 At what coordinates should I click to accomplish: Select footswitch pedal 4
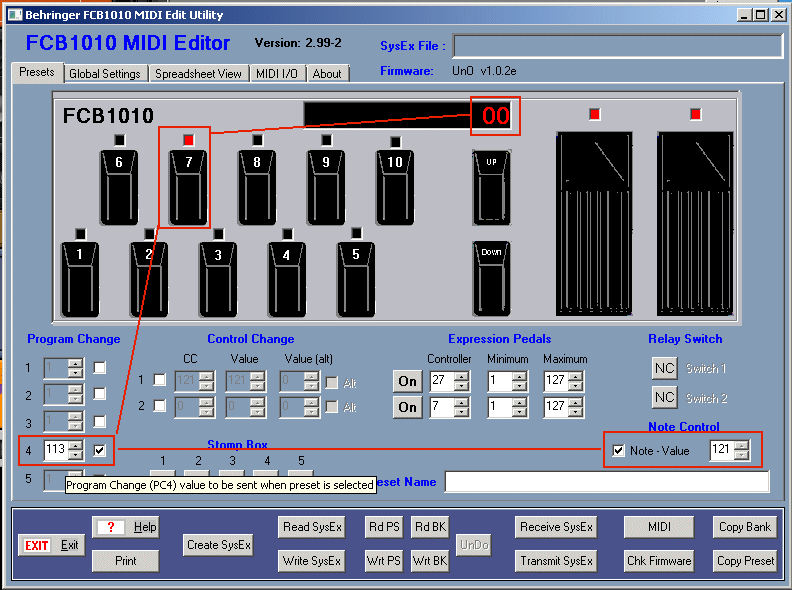(287, 279)
